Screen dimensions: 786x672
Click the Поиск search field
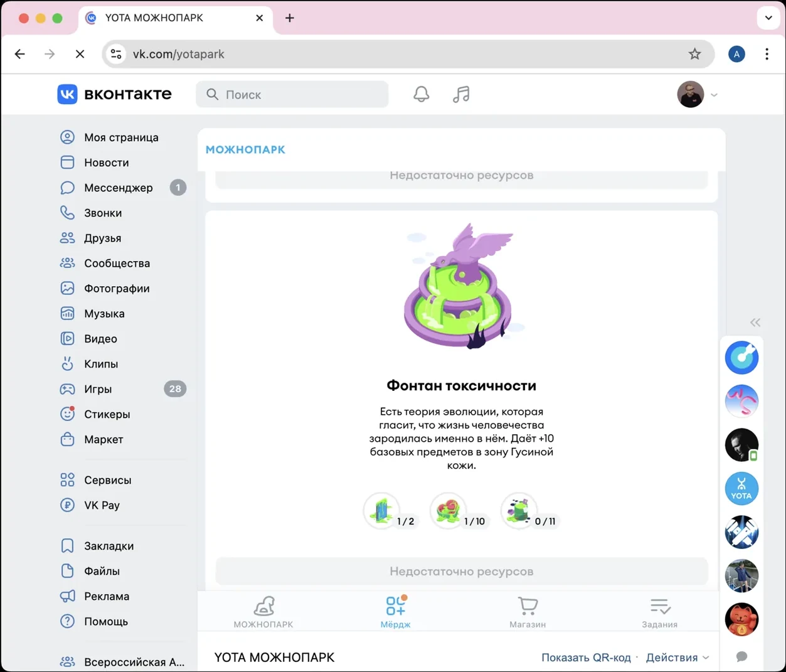coord(292,94)
